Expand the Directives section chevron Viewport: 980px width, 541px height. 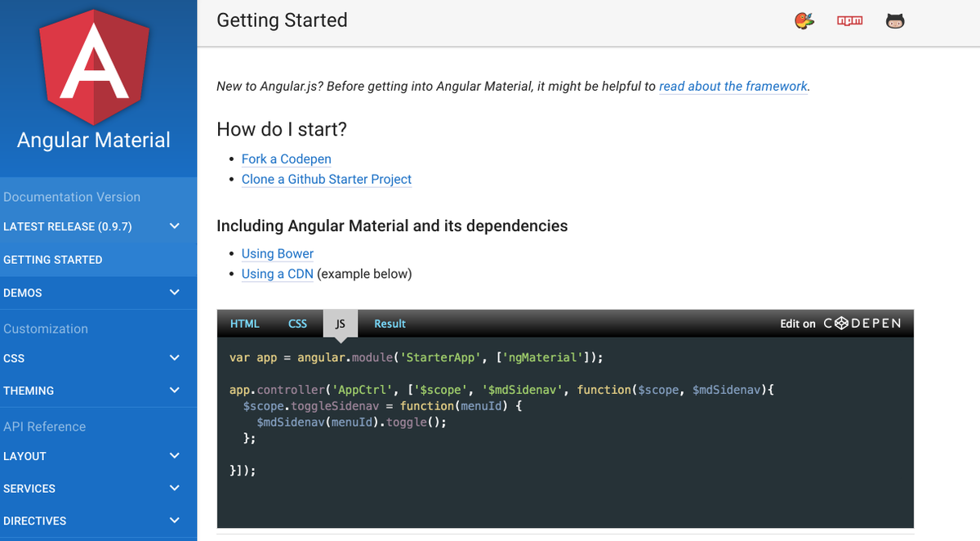point(174,521)
